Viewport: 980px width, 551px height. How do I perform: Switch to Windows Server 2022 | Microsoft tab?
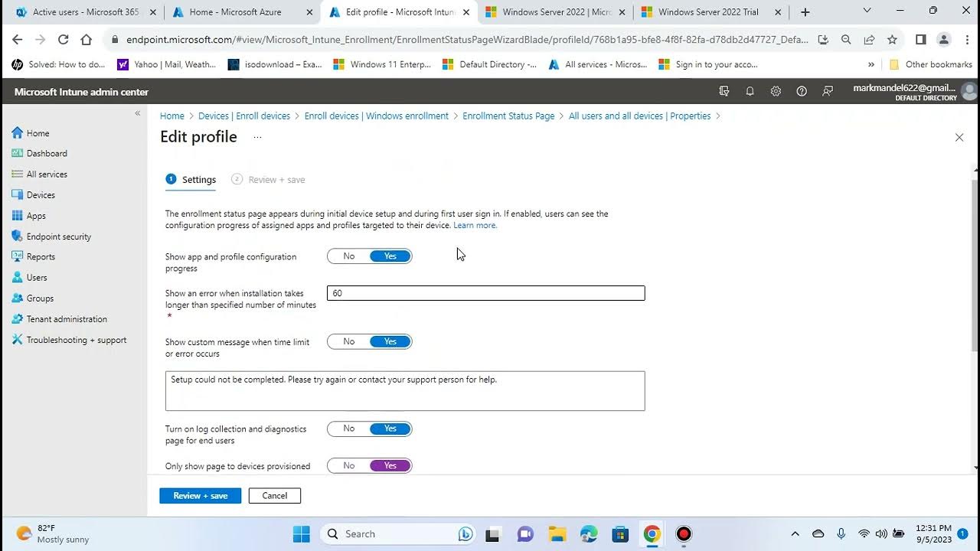(x=555, y=12)
